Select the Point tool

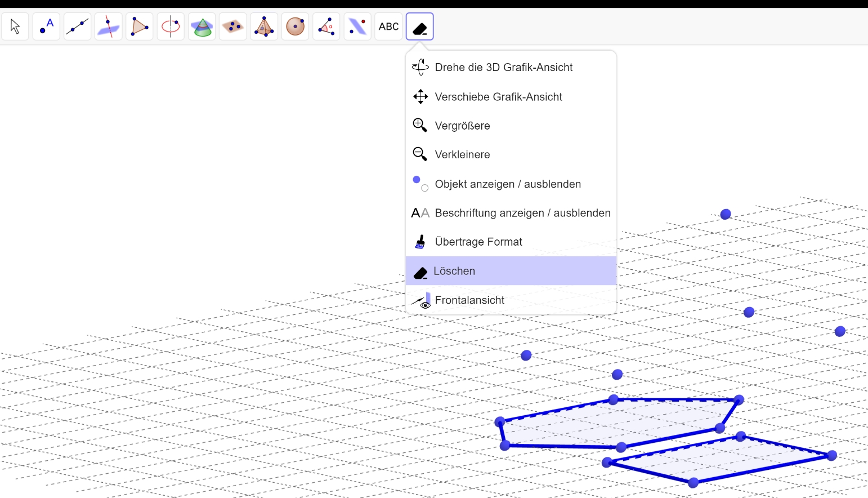tap(46, 26)
